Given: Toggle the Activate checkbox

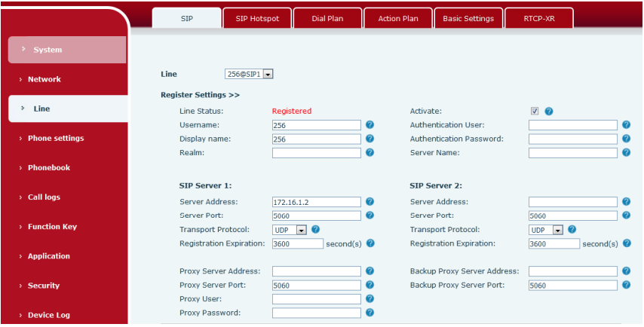Looking at the screenshot, I should (535, 112).
